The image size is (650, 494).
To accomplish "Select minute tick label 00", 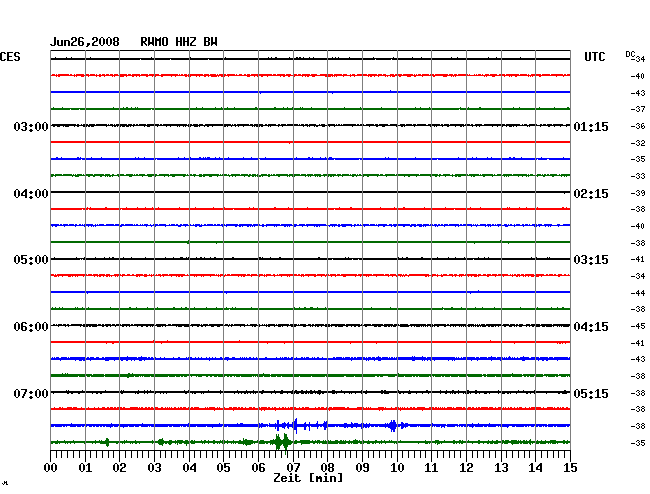I will 51,467.
